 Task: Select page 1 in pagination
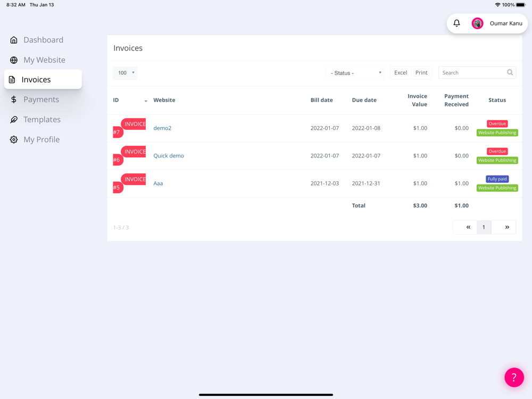484,227
